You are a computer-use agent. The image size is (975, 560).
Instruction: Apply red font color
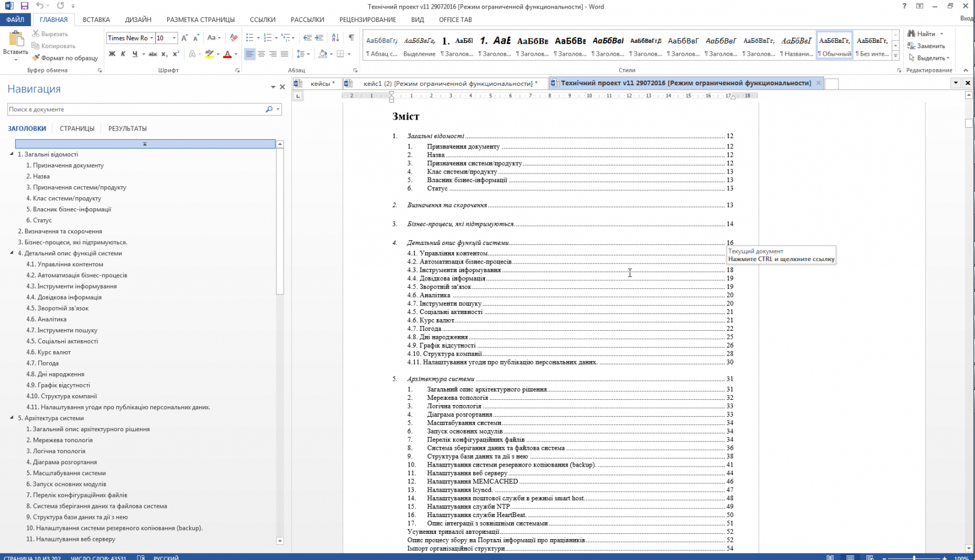[228, 54]
